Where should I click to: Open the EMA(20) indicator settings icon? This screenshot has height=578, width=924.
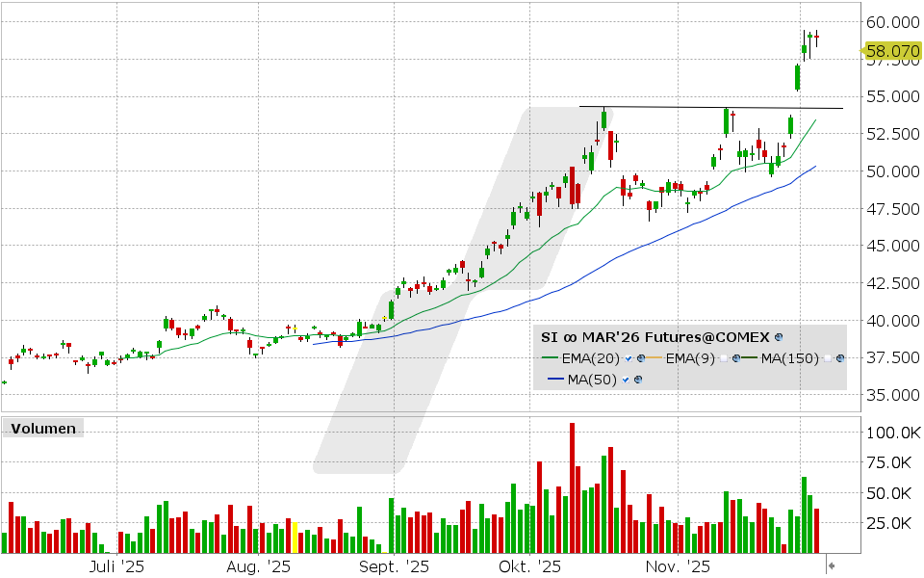pyautogui.click(x=640, y=357)
